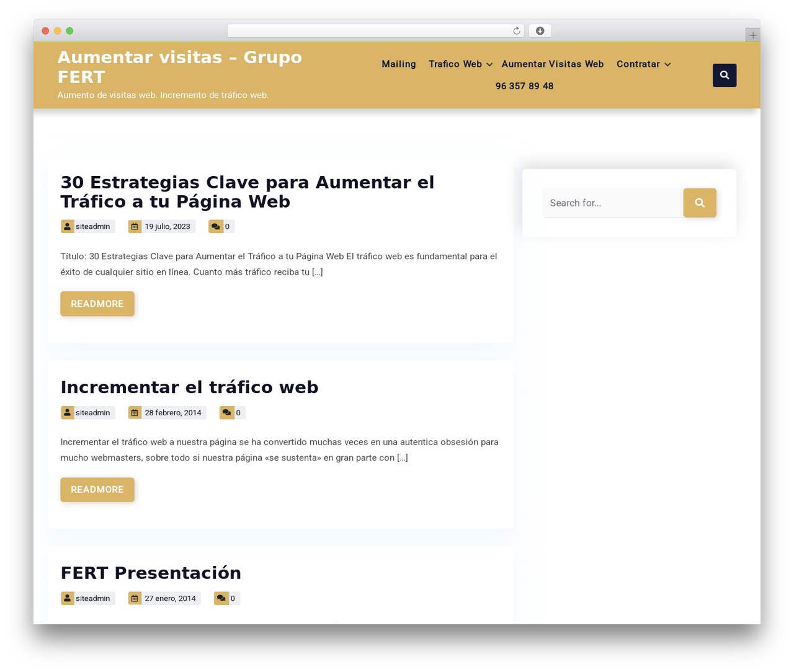Open the Trafico Web menu item
This screenshot has height=672, width=794.
[x=455, y=64]
